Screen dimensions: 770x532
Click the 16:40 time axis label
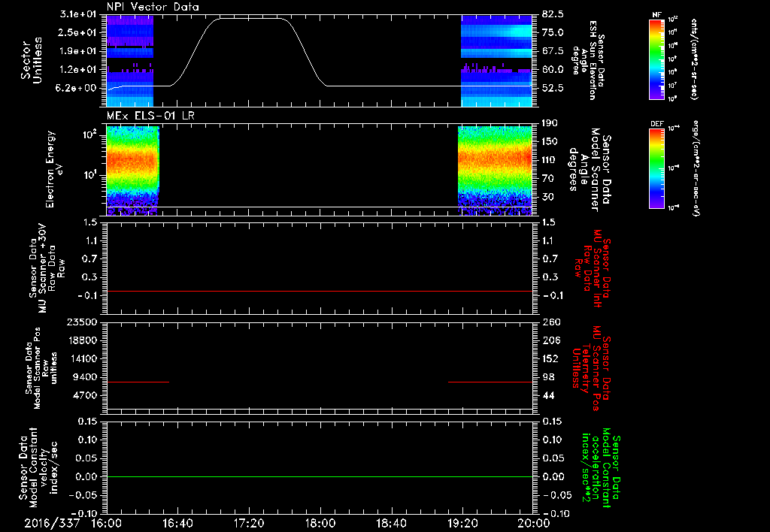tap(177, 523)
